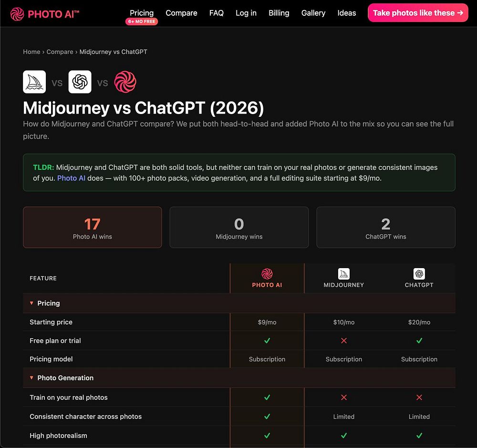Click the Midjourney sailboat logo above the title
This screenshot has height=448, width=477.
coord(34,82)
